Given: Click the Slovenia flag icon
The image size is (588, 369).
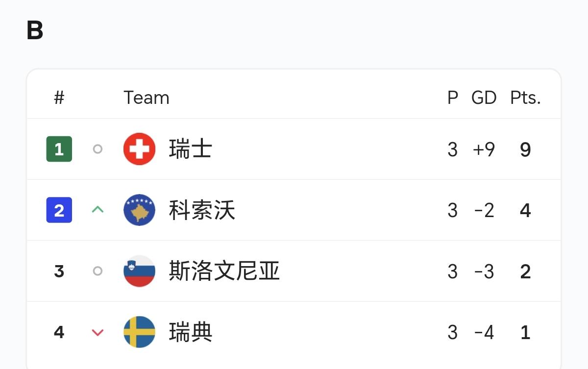Looking at the screenshot, I should [139, 271].
